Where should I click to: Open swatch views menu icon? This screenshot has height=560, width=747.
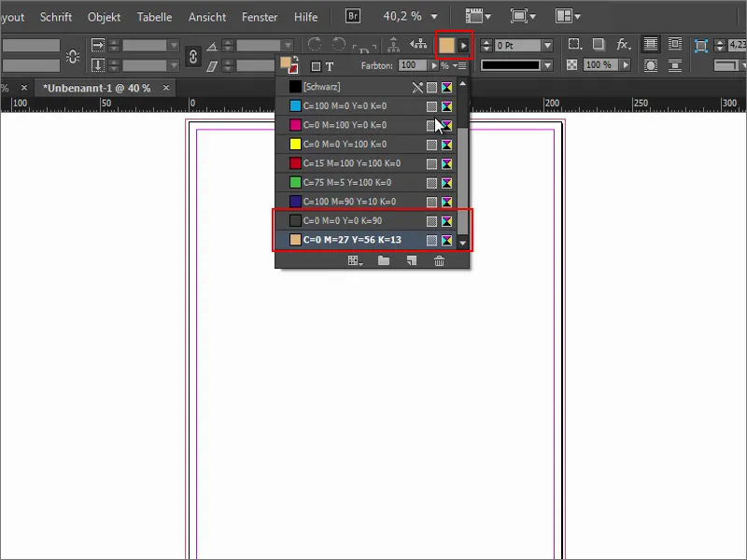click(355, 260)
